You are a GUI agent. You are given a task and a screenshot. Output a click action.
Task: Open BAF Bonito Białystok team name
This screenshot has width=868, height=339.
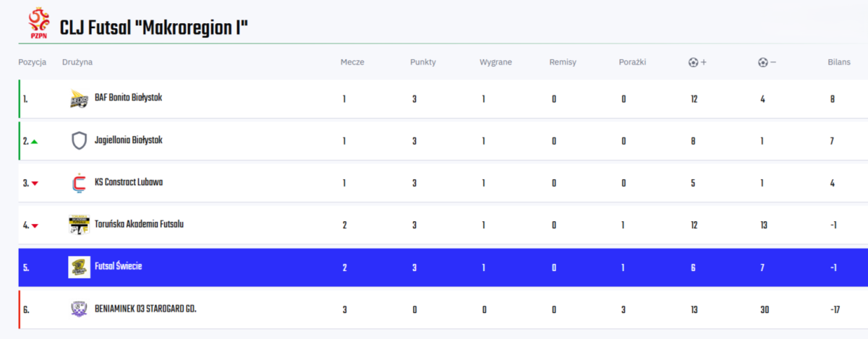coord(128,98)
